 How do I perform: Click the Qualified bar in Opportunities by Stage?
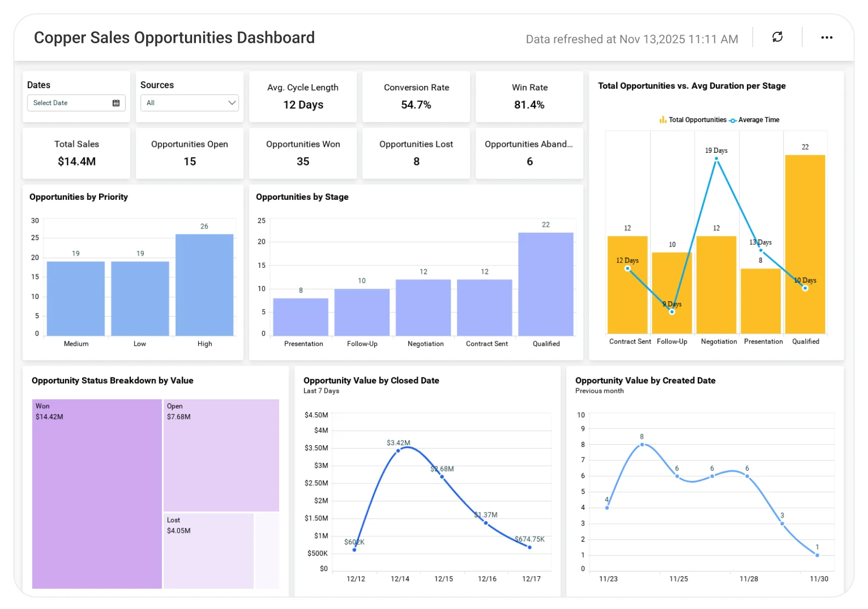coord(546,284)
